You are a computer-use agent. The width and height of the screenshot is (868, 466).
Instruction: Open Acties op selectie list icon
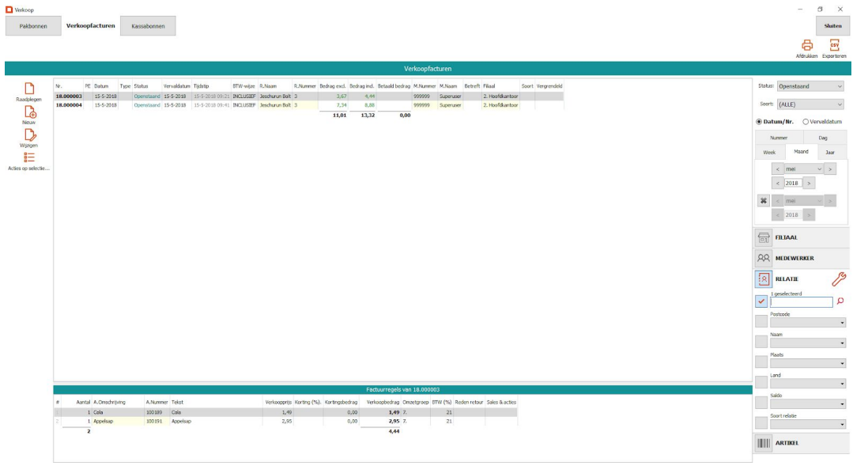click(x=30, y=158)
